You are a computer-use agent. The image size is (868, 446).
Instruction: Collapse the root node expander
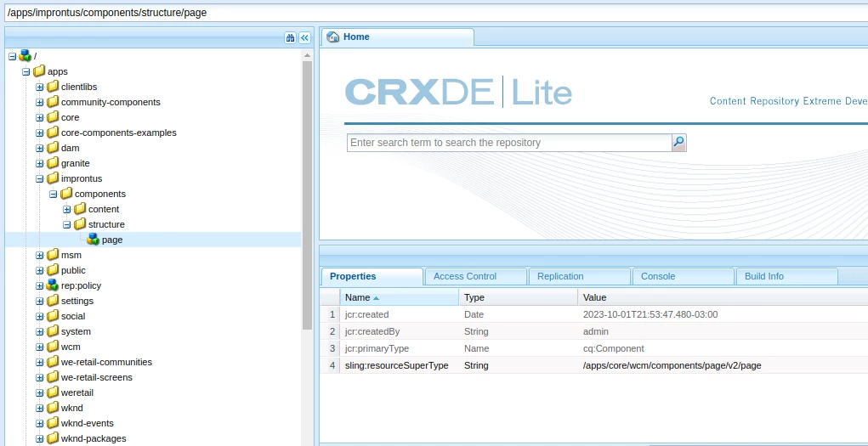pyautogui.click(x=13, y=56)
